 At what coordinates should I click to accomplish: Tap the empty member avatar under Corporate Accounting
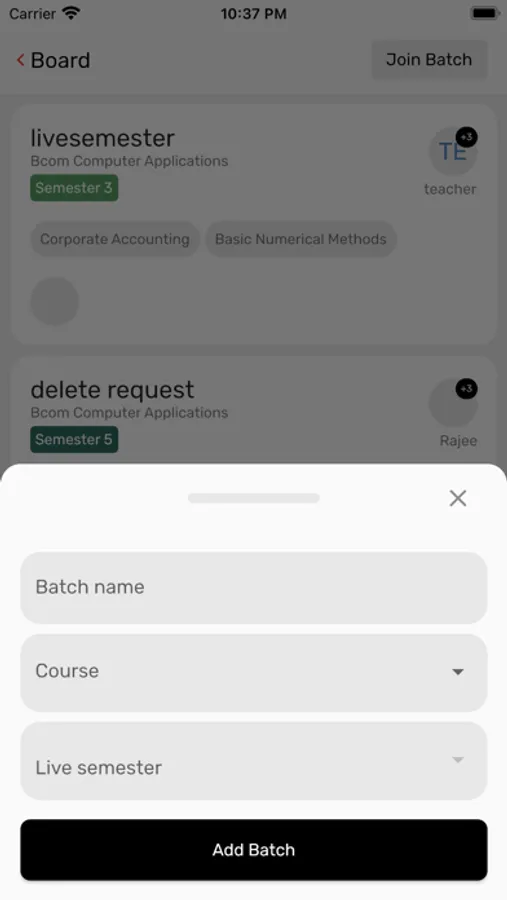point(55,301)
